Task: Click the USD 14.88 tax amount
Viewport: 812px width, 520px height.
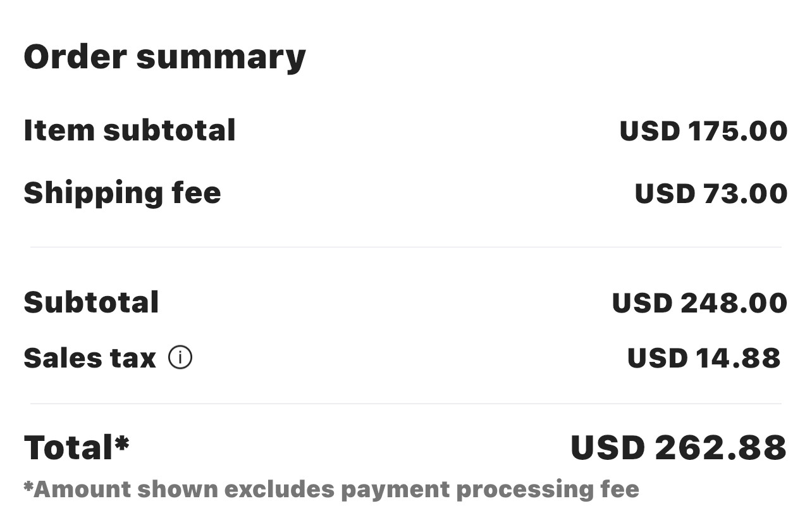Action: [703, 358]
